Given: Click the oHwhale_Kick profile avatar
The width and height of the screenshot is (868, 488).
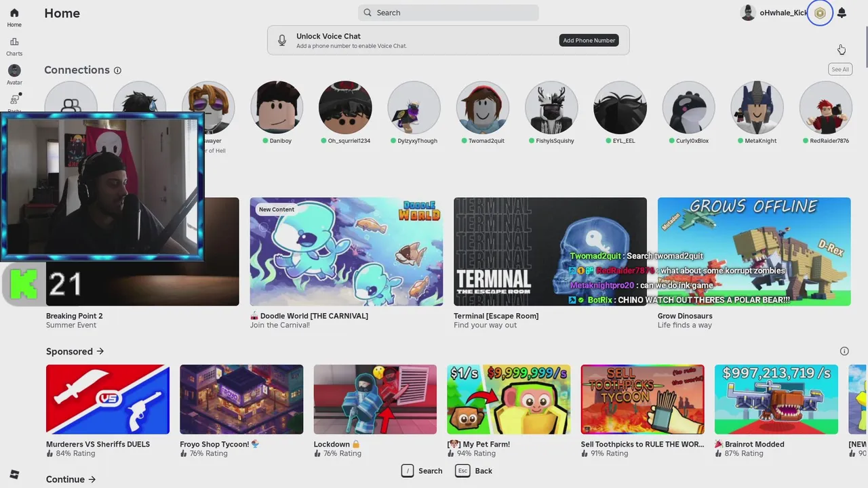Looking at the screenshot, I should (x=748, y=13).
